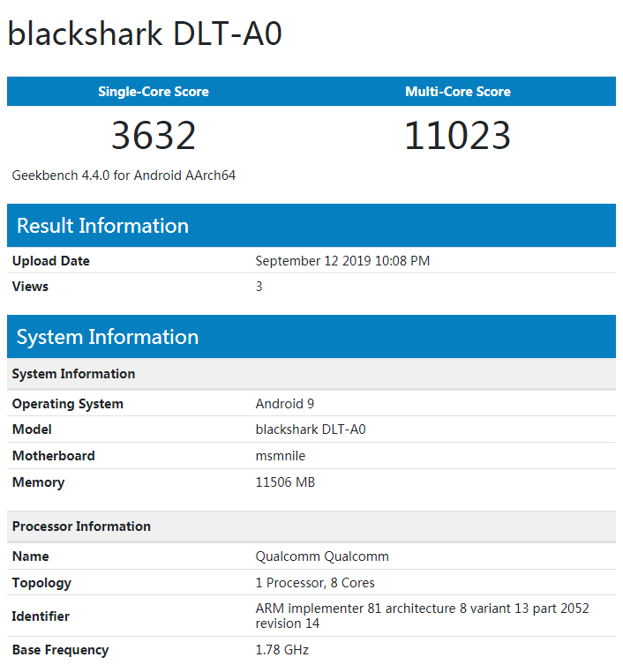The height and width of the screenshot is (672, 623).
Task: Select the 'Topology' label
Action: click(41, 583)
